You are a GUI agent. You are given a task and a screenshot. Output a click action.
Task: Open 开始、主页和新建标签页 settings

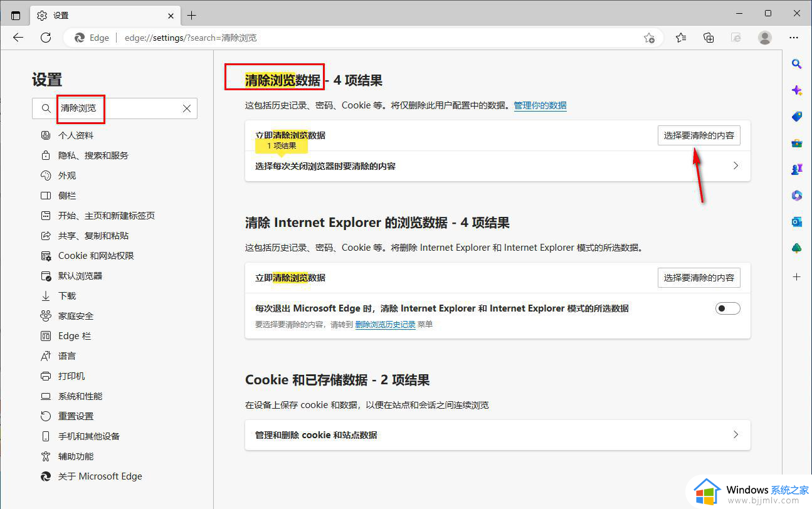(107, 216)
